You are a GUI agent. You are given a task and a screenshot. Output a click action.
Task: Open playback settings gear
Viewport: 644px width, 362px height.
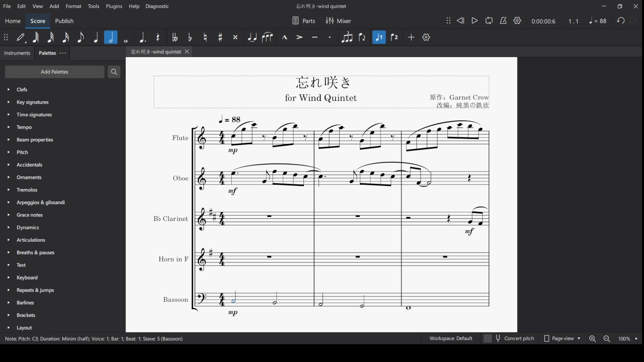click(518, 21)
